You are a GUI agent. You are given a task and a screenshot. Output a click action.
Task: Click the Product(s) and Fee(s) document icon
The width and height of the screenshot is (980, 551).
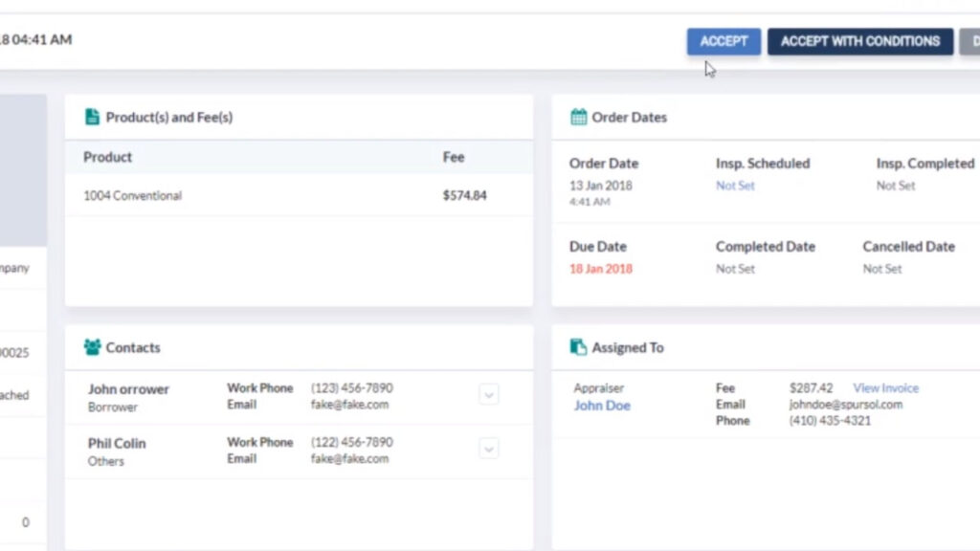[x=92, y=117]
